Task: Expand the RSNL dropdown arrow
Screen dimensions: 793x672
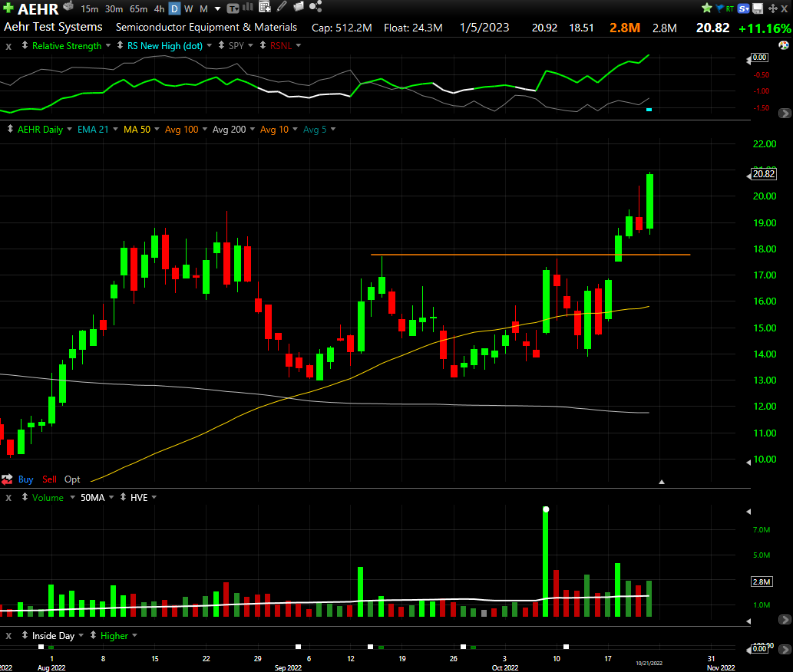Action: click(x=299, y=45)
